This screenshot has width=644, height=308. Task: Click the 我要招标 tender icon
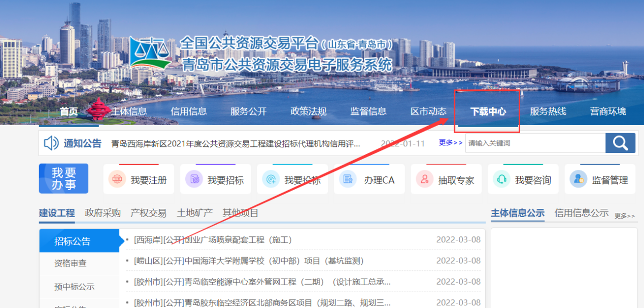click(x=194, y=179)
